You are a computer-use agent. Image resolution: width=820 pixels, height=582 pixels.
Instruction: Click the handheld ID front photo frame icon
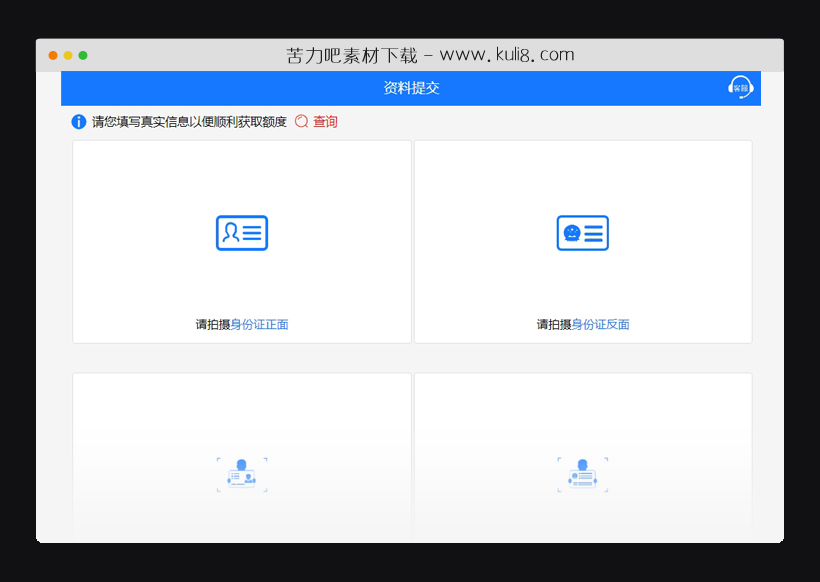tap(240, 474)
